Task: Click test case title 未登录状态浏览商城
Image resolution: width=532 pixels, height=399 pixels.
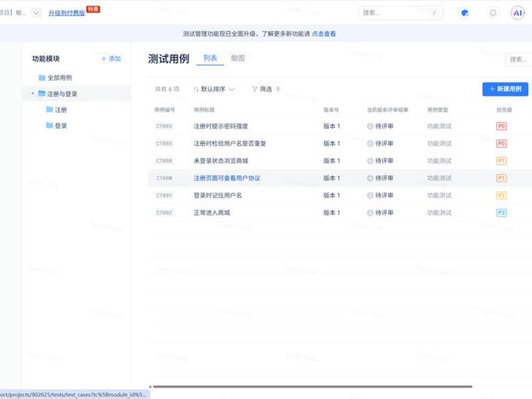Action: click(x=221, y=161)
